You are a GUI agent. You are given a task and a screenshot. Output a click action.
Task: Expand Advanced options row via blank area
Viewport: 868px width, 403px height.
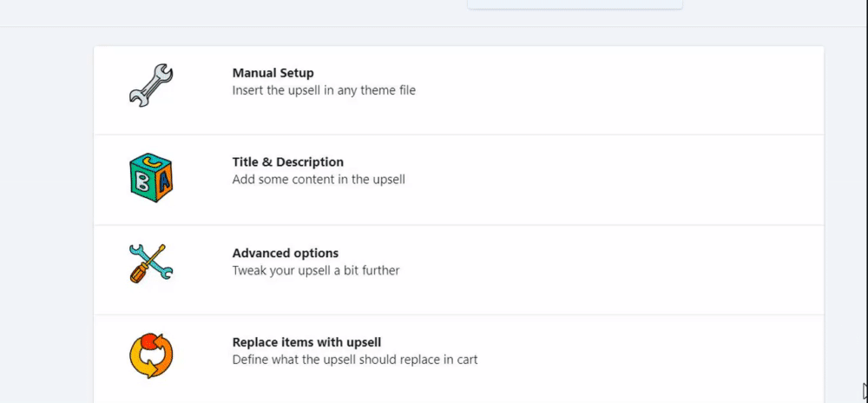tap(609, 270)
